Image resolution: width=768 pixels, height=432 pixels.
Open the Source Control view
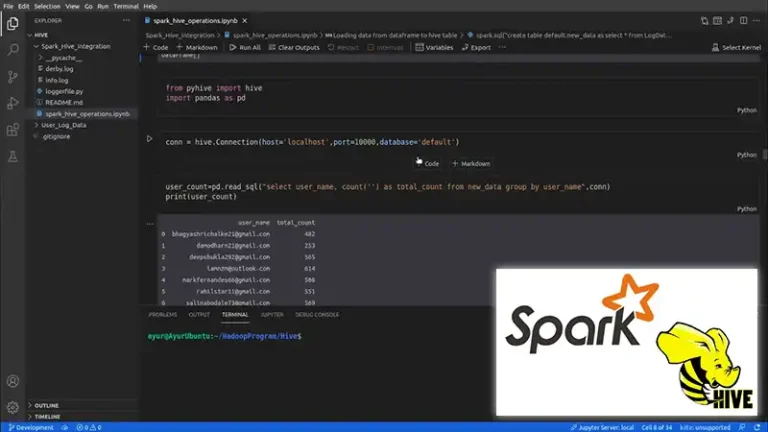13,76
